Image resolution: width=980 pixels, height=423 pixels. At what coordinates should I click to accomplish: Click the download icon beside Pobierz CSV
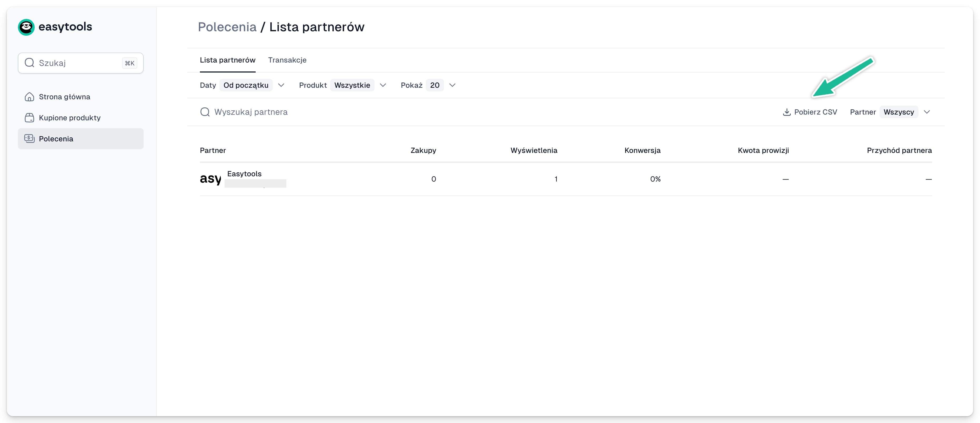[787, 112]
